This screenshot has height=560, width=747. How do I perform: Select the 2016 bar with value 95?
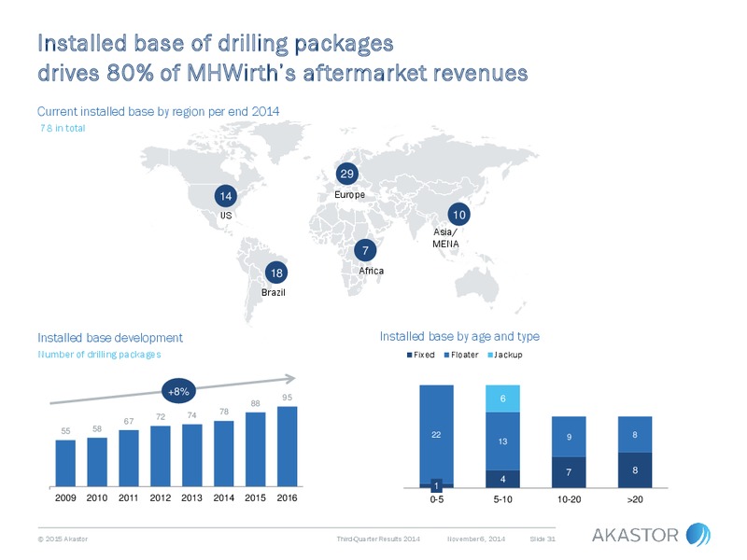coord(288,447)
